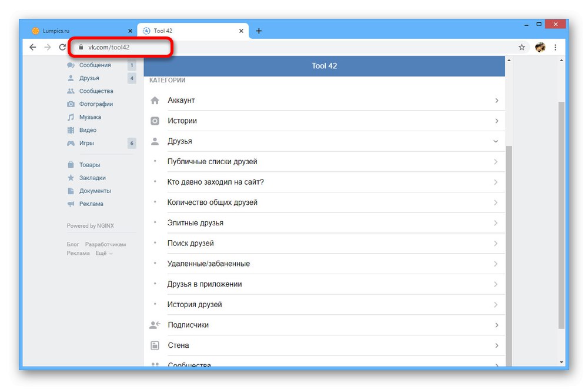Image resolution: width=588 pixels, height=389 pixels.
Task: Collapse the Друзья category chevron
Action: (x=496, y=141)
